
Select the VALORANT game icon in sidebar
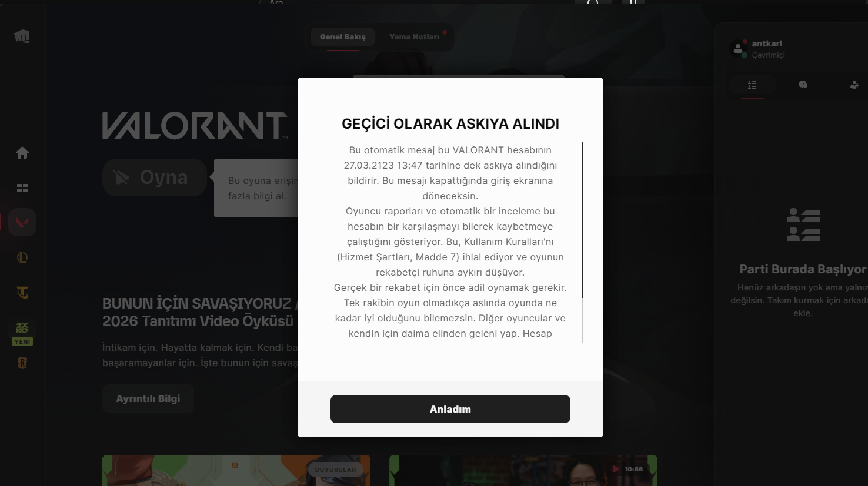(22, 222)
